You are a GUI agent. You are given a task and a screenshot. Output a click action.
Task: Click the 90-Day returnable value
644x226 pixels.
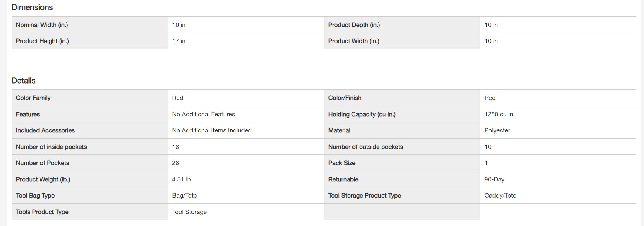coord(494,179)
